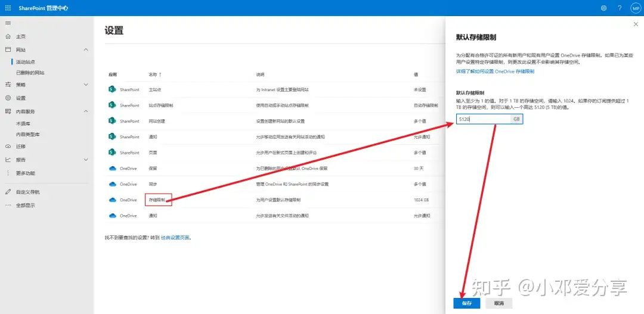Click the 网站 sites icon in sidebar
This screenshot has width=644, height=314.
point(8,49)
